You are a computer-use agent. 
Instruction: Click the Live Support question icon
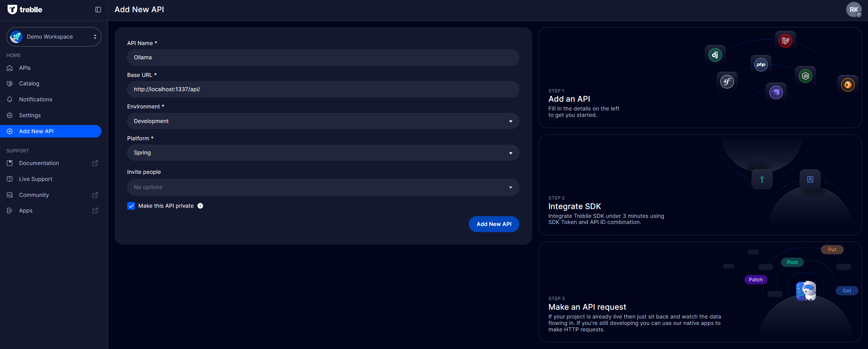(x=10, y=179)
